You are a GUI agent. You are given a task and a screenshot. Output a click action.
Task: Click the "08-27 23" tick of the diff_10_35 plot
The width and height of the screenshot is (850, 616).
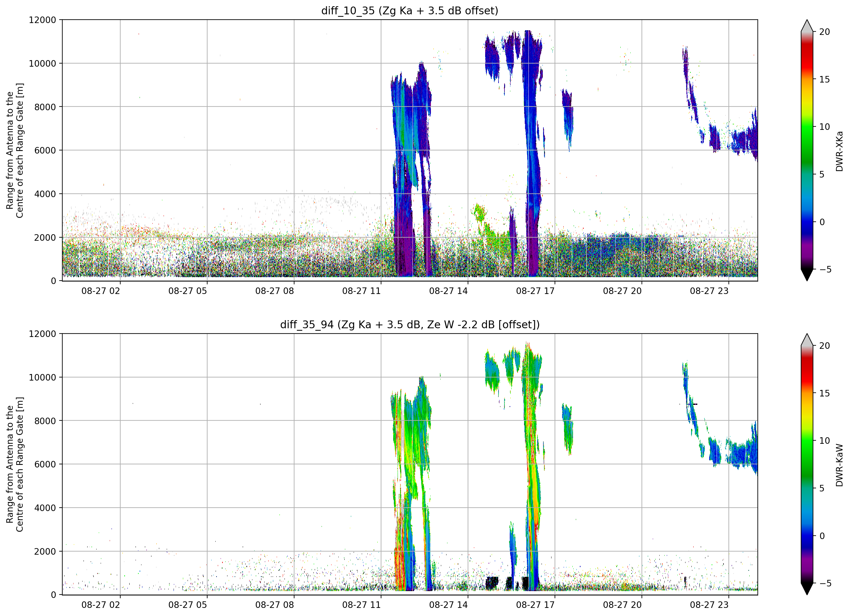[x=709, y=291]
